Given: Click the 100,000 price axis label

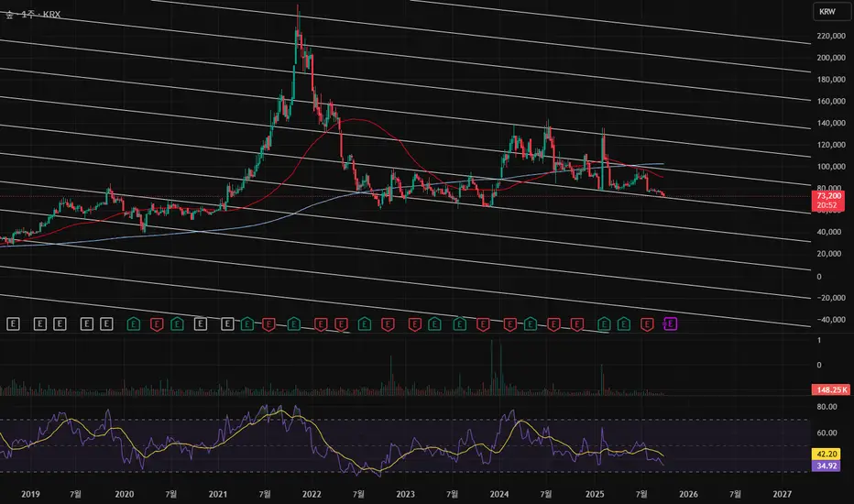Looking at the screenshot, I should pos(831,167).
